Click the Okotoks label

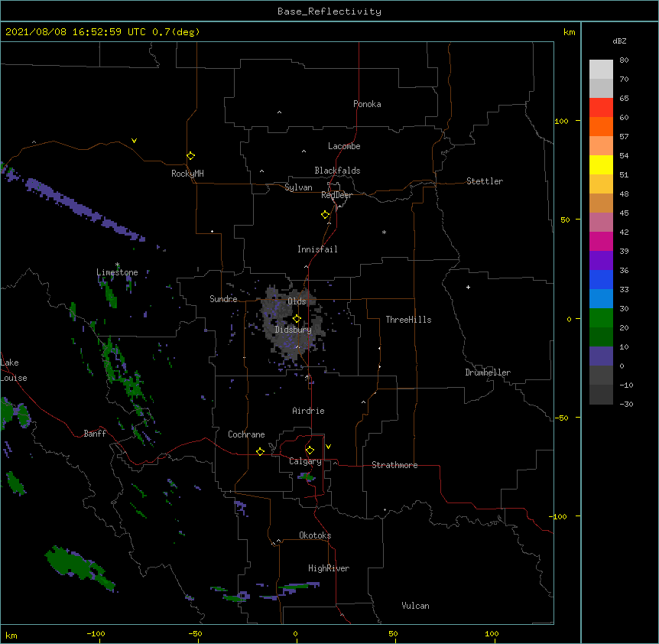click(315, 535)
